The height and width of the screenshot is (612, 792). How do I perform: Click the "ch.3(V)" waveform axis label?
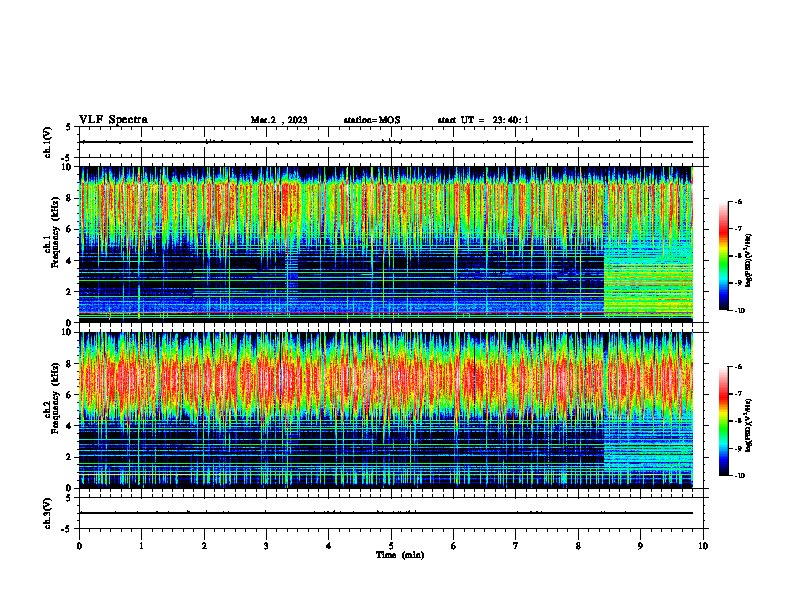47,513
